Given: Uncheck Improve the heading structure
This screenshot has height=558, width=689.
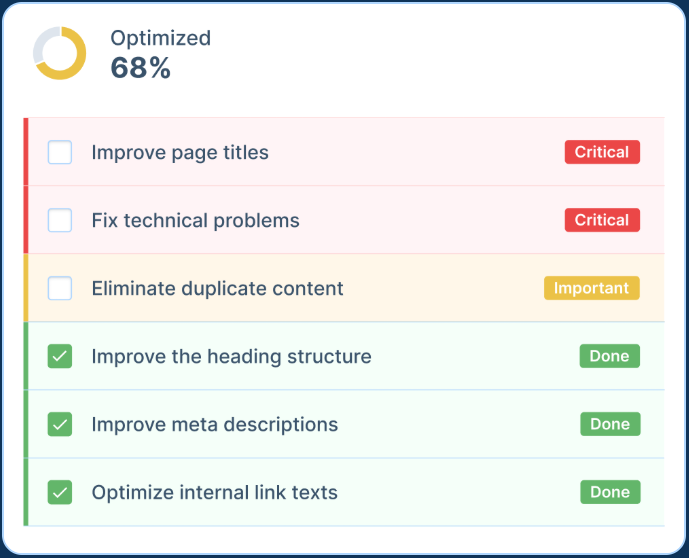Looking at the screenshot, I should coord(60,356).
